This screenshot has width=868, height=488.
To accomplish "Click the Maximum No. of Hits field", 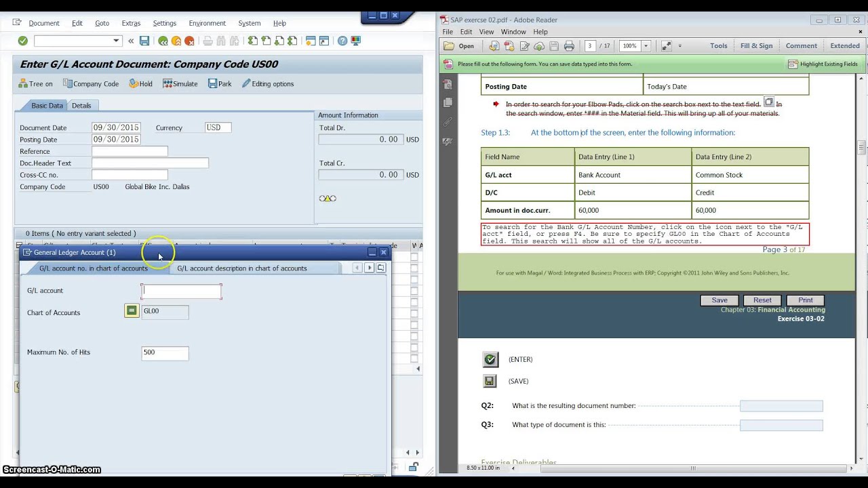I will 165,352.
